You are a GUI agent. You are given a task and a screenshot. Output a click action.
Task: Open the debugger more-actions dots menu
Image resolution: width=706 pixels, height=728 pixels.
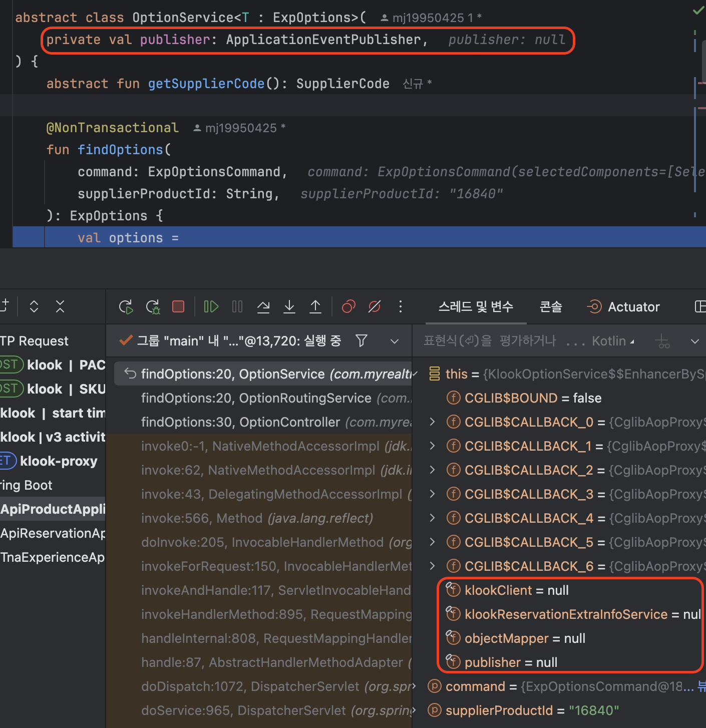[x=400, y=306]
